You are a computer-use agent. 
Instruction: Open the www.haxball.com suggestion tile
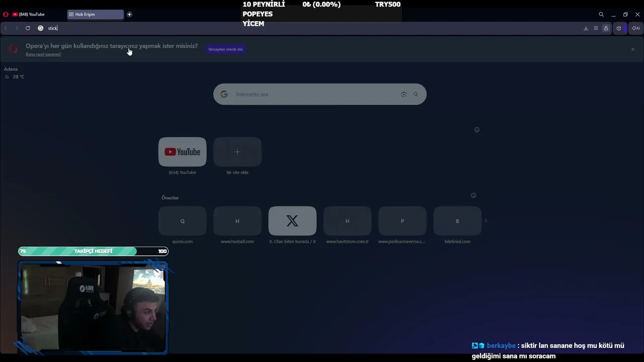pos(237,221)
